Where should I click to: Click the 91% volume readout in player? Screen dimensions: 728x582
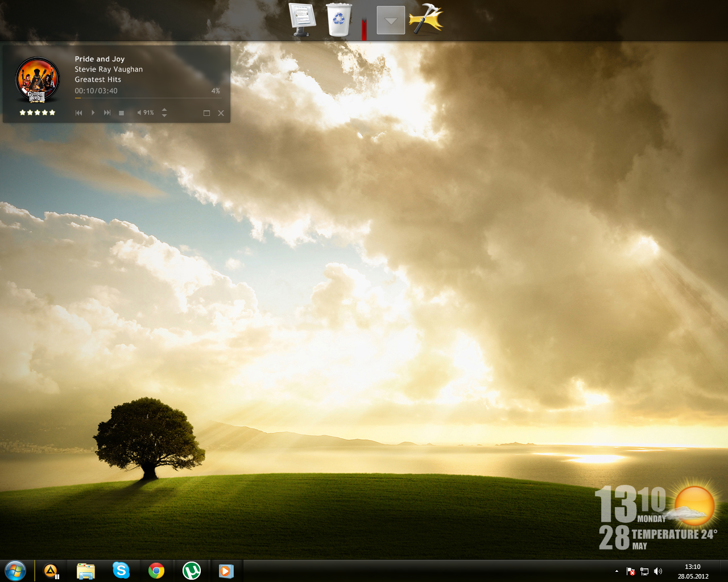point(148,113)
